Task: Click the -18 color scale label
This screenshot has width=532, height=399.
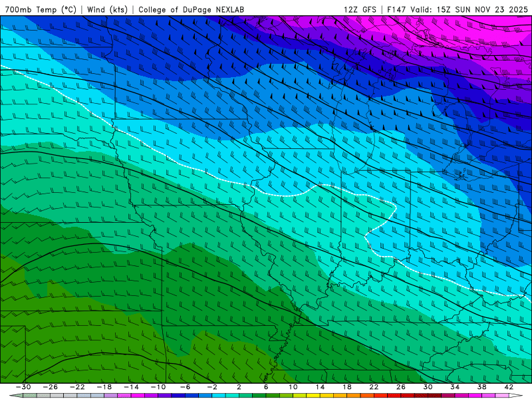Action: pos(104,387)
